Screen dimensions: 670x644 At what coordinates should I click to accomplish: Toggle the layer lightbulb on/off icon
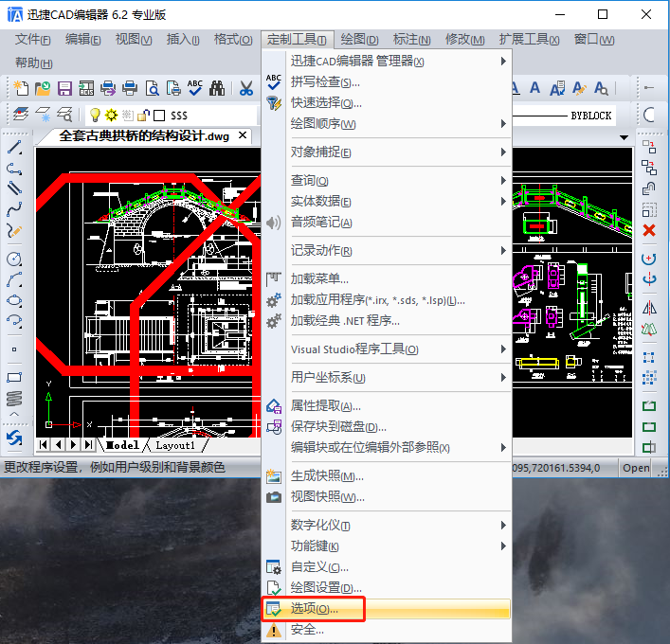95,116
